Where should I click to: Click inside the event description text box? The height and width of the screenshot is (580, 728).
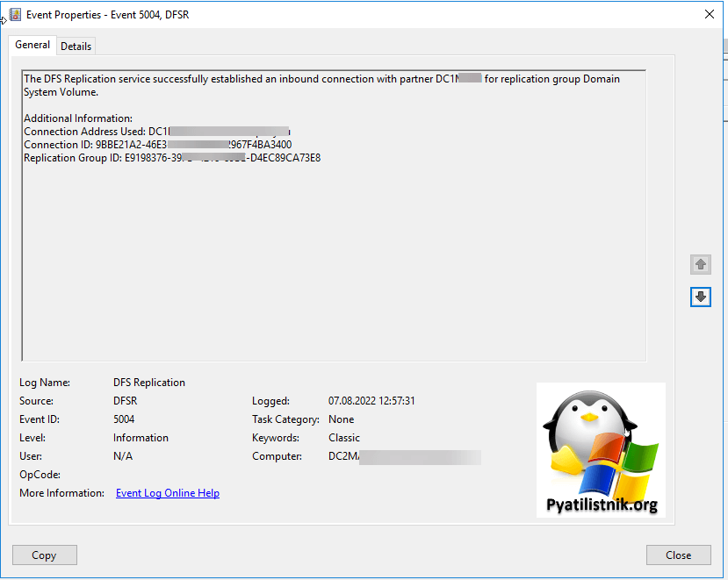tap(334, 263)
